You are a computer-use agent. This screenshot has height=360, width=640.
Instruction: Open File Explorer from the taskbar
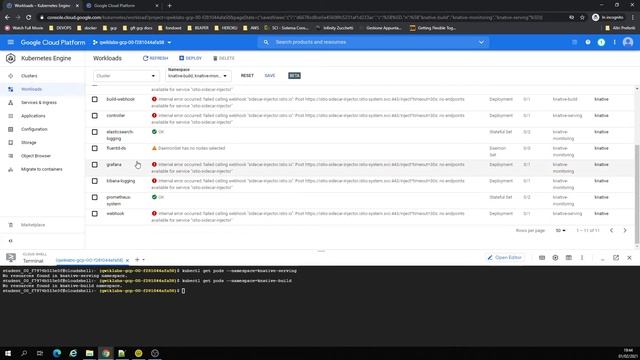click(89, 353)
